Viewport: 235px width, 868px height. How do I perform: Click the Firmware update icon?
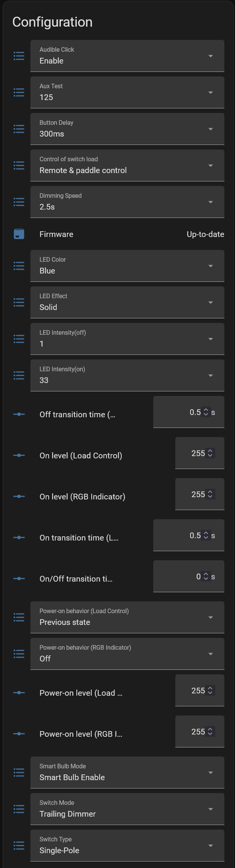[x=19, y=234]
